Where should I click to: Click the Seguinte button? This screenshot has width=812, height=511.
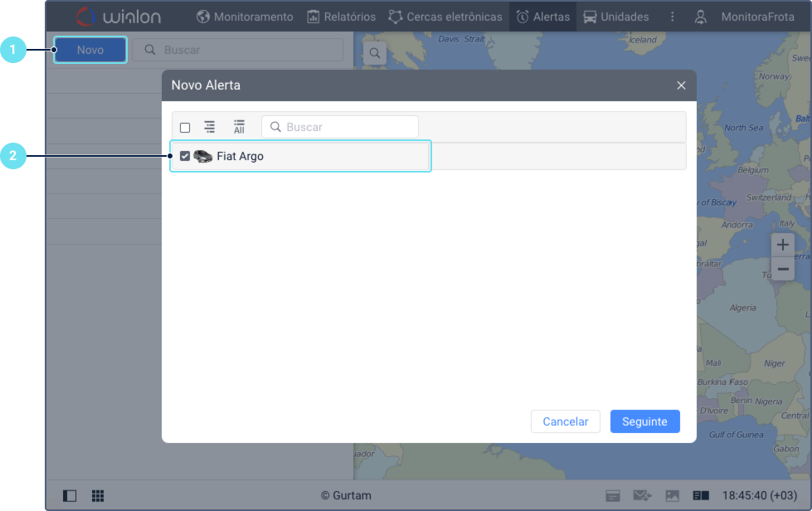[644, 421]
